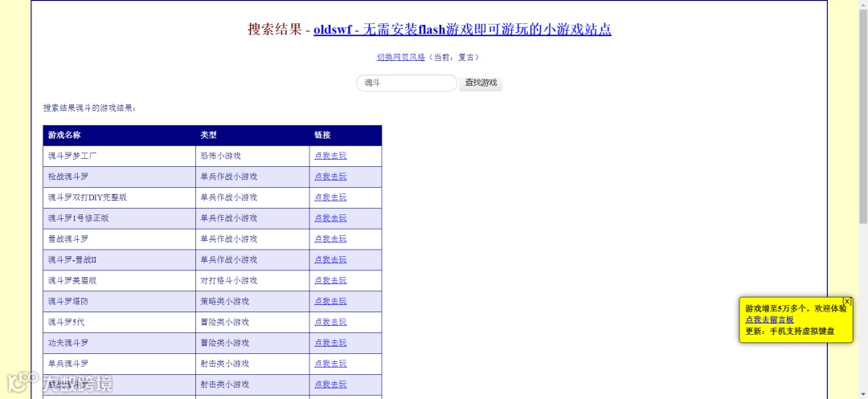Select the 恐怖小游戏 type cell
This screenshot has width=868, height=399.
pyautogui.click(x=252, y=156)
